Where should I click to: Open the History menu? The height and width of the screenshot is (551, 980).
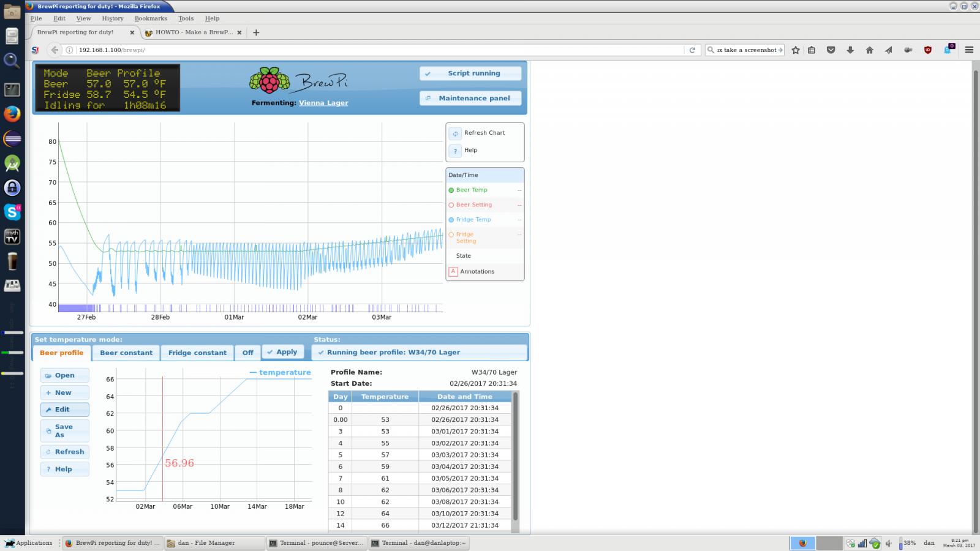pos(113,18)
